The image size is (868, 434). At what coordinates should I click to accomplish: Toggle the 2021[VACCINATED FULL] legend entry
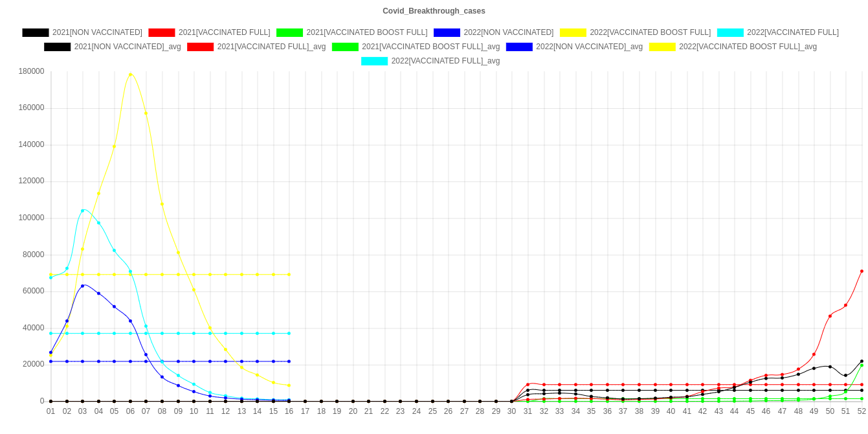point(224,32)
